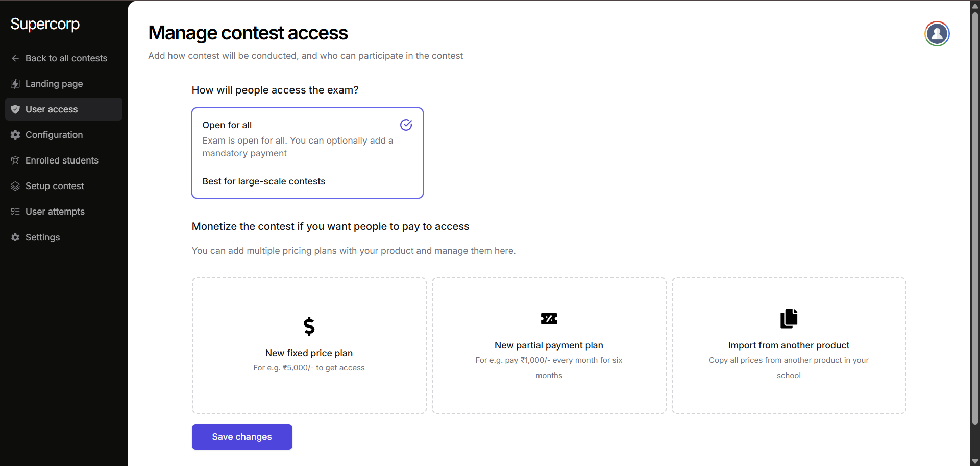Click the Enrolled students icon
This screenshot has height=466, width=980.
coord(15,160)
